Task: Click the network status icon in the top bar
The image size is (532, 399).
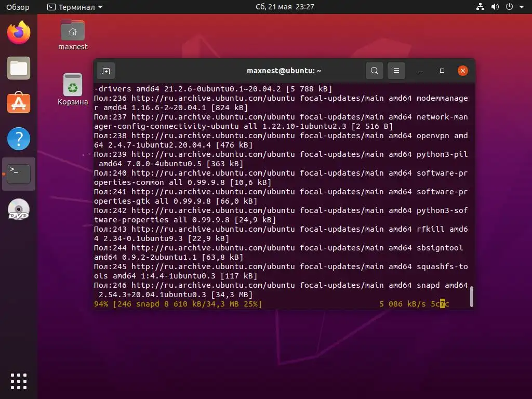Action: [x=480, y=7]
